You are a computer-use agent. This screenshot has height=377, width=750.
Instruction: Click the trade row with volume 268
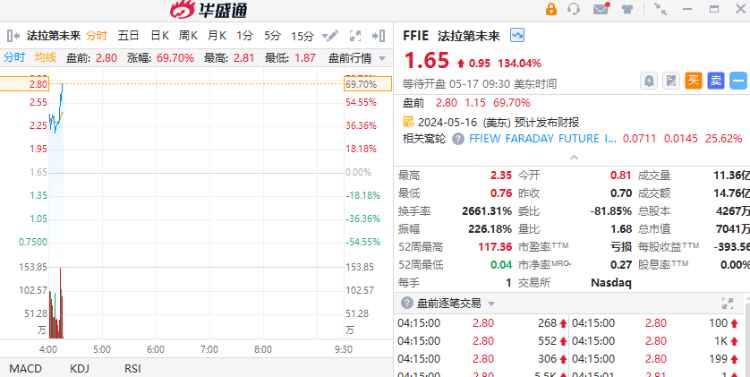point(481,323)
